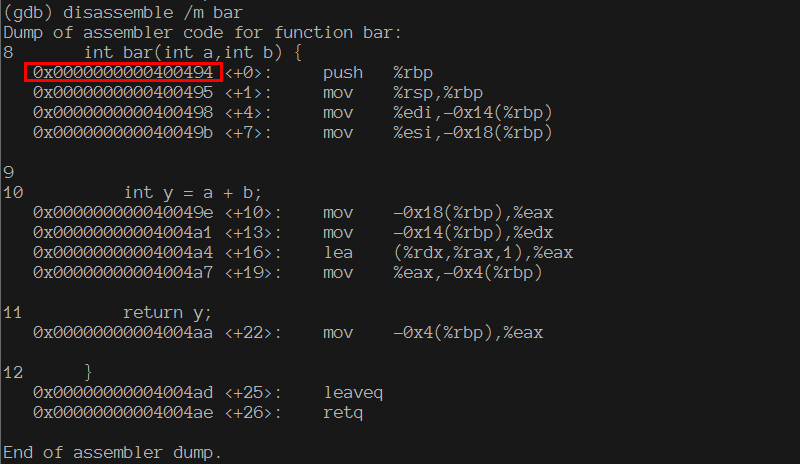Click the source line "int y = a + b;"
The height and width of the screenshot is (464, 800).
point(192,192)
